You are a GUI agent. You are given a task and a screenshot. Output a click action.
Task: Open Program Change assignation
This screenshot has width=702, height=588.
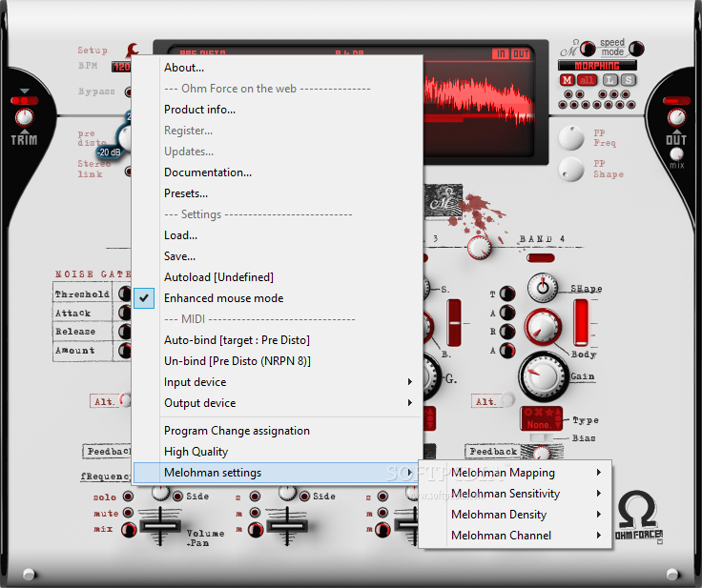[279, 431]
